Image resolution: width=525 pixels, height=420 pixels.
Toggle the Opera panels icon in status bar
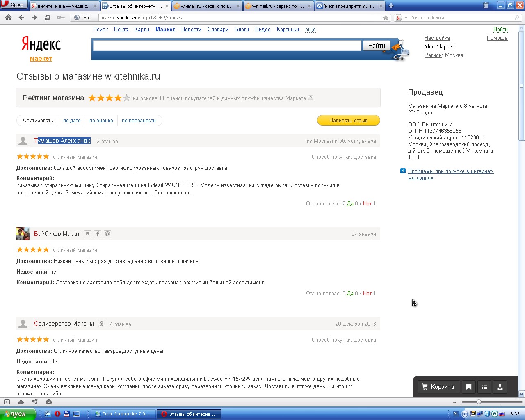(x=7, y=402)
